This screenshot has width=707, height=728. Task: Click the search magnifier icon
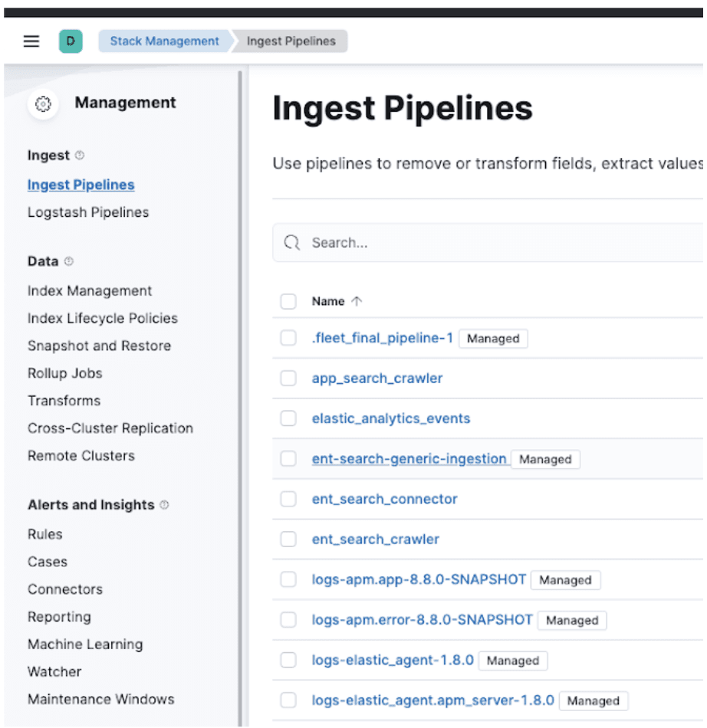point(291,242)
